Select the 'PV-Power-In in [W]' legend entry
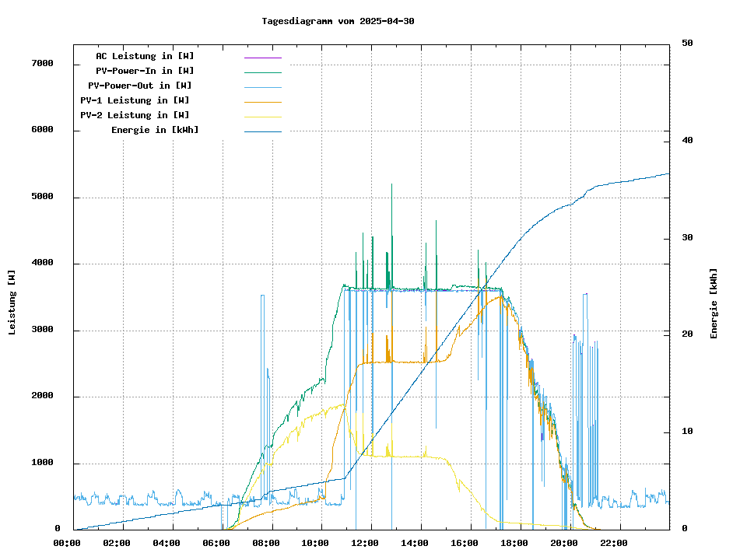747x560 pixels. (150, 71)
